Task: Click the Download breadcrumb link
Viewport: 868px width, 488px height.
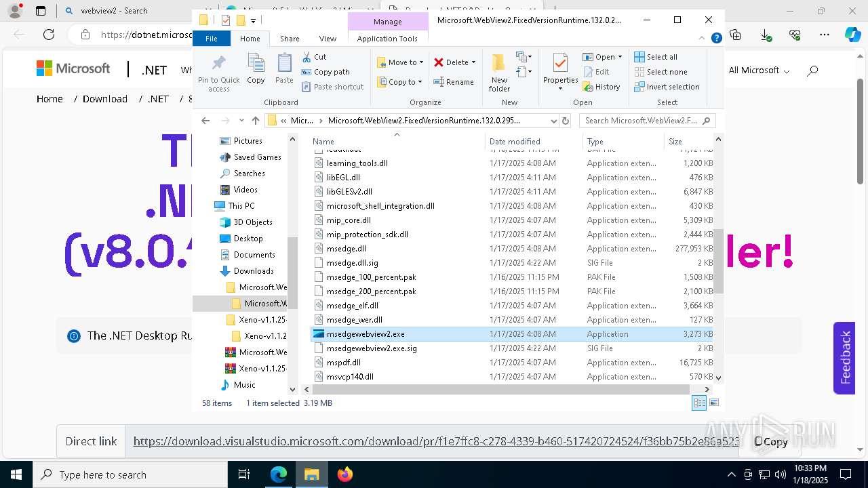Action: coord(105,99)
